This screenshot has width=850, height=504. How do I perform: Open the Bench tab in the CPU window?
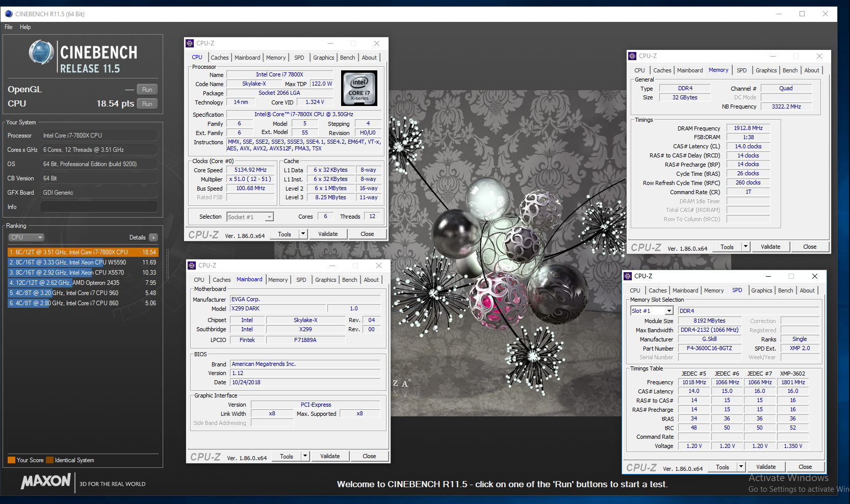point(348,58)
